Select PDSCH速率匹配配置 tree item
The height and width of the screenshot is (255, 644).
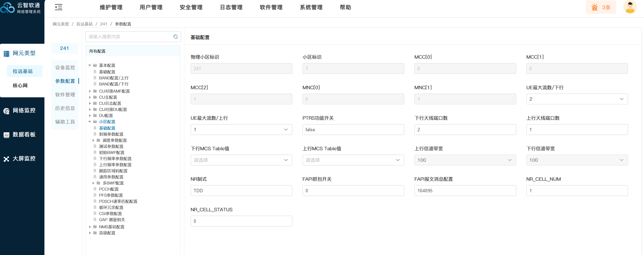tap(118, 201)
